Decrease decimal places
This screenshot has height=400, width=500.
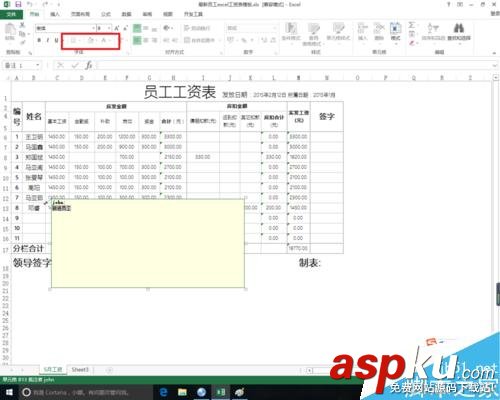pyautogui.click(x=273, y=40)
